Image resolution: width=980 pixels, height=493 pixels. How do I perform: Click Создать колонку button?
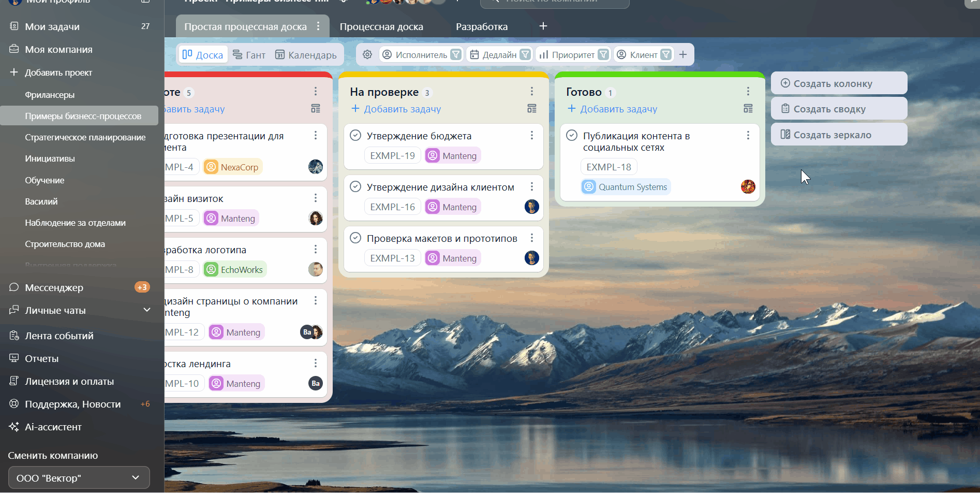tap(838, 83)
